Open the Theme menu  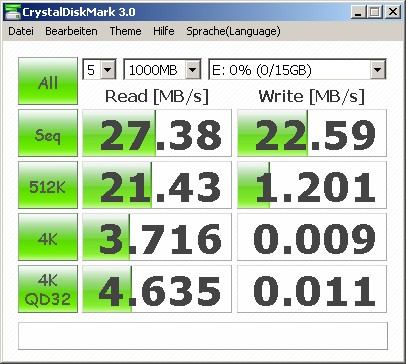click(x=125, y=31)
